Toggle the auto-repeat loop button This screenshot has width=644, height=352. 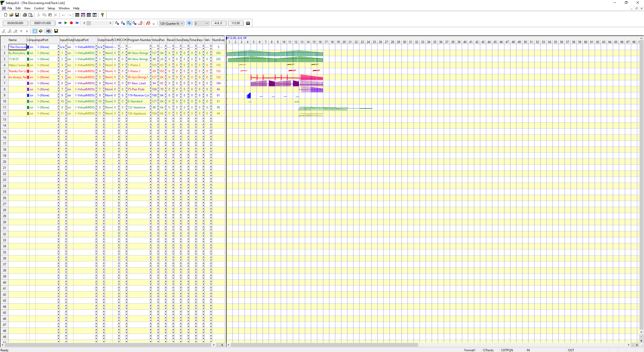(189, 23)
